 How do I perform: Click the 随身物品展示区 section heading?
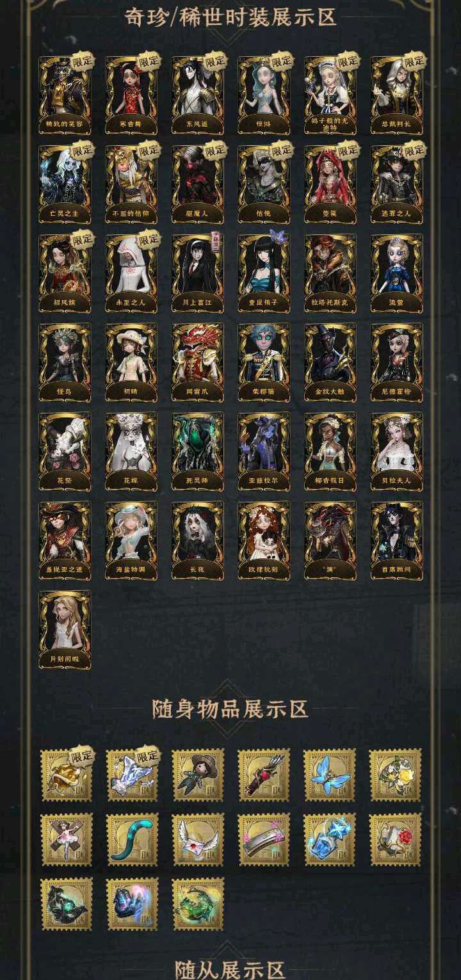[230, 709]
